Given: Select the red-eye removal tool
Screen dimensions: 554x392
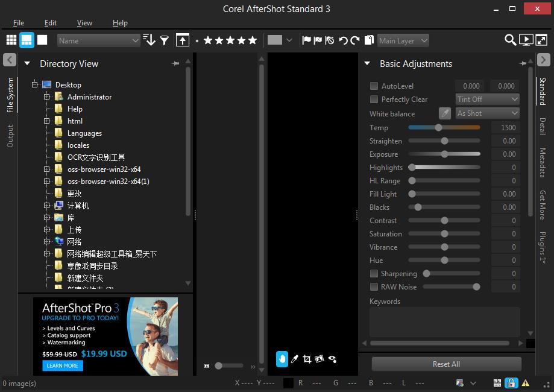Looking at the screenshot, I should pos(332,359).
